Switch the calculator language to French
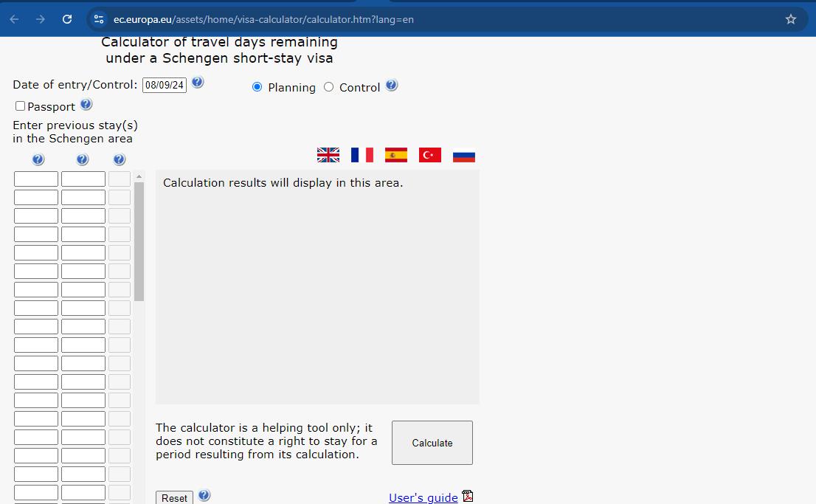Screen dimensions: 816x504 coord(362,155)
